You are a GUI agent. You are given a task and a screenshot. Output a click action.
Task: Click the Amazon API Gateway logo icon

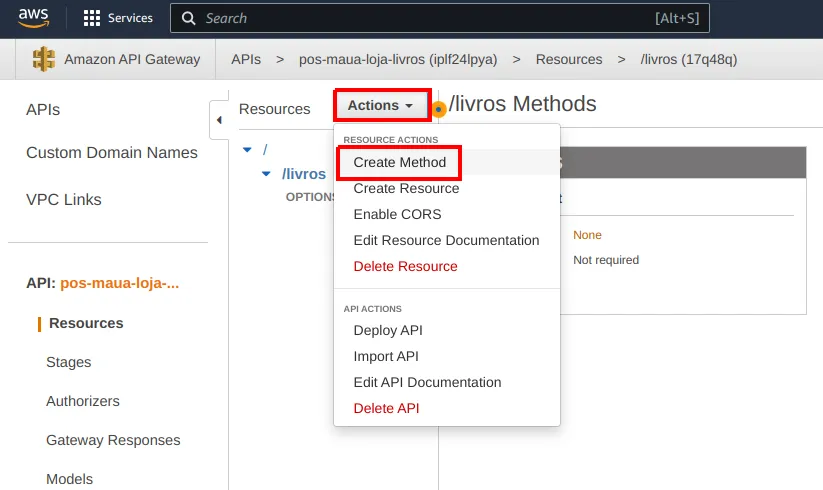click(44, 59)
